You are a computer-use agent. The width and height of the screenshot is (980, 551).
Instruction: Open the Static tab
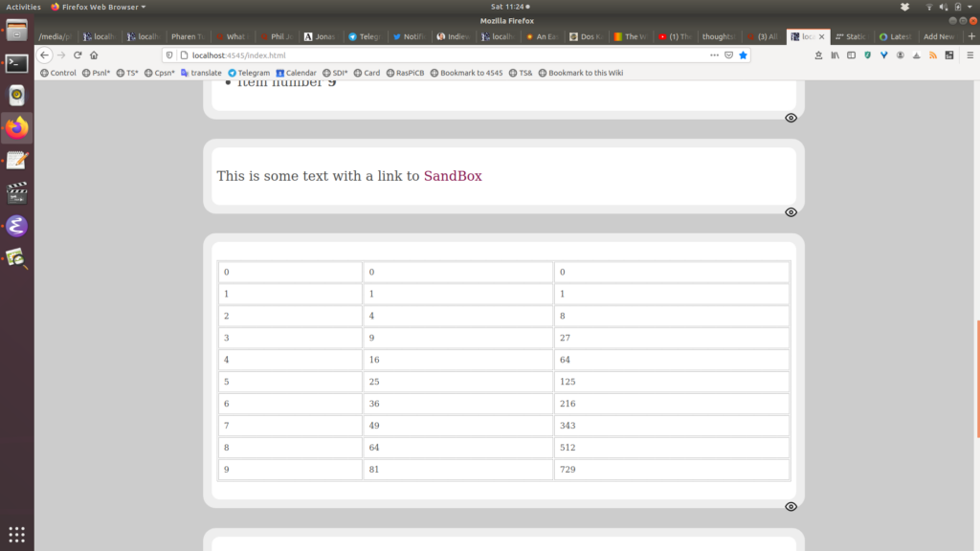(851, 36)
